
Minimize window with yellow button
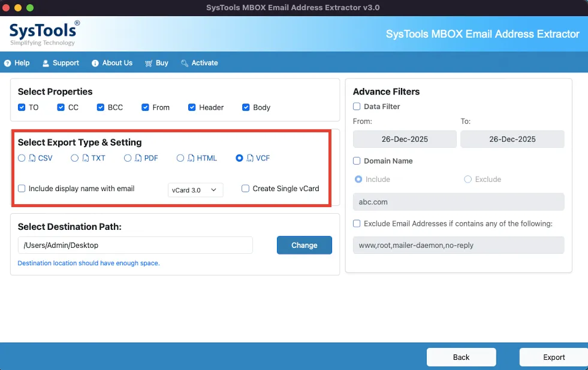pyautogui.click(x=17, y=8)
